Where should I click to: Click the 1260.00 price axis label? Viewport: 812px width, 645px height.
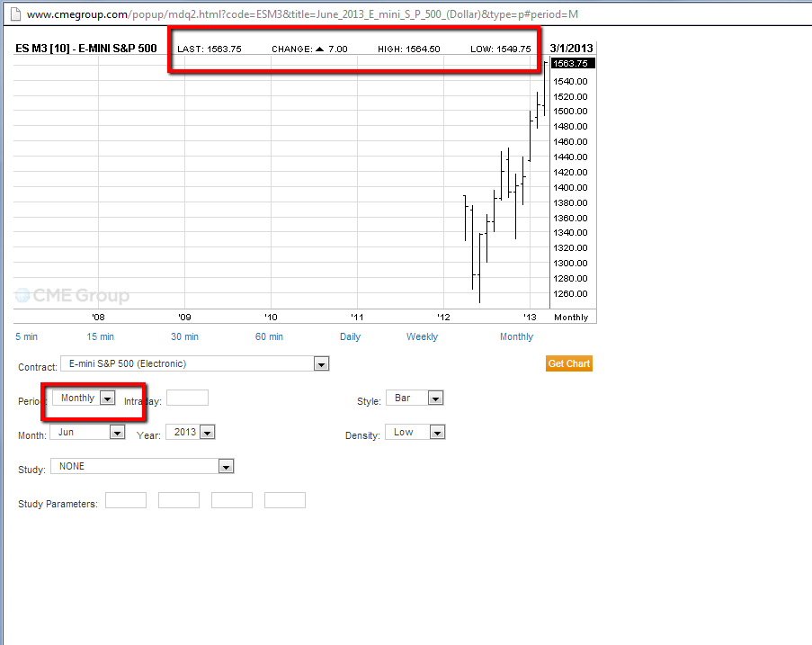[x=570, y=294]
